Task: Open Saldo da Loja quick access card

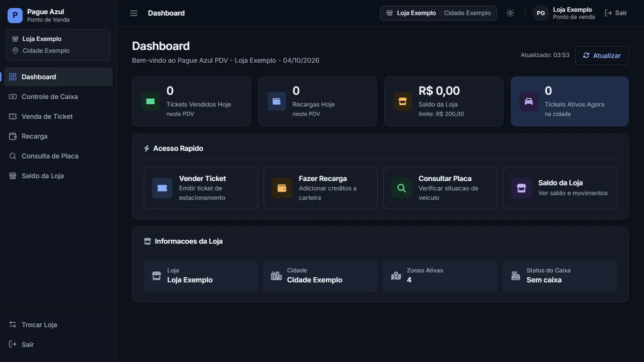Action: pos(560,188)
